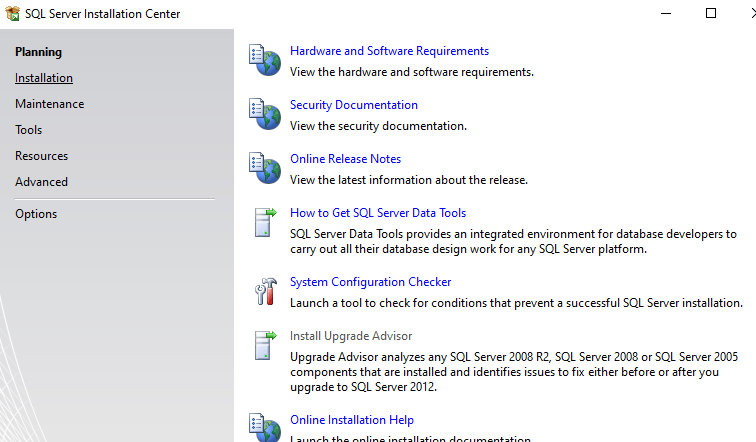Screen dimensions: 756x442
Task: Click the globe icon beside Hardware and Software Requirements
Action: (x=265, y=60)
